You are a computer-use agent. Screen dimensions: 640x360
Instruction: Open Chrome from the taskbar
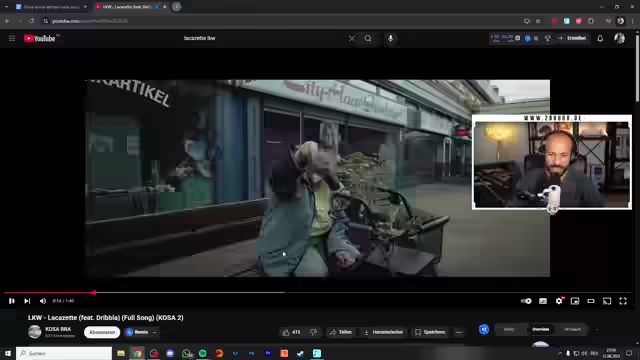(x=138, y=353)
